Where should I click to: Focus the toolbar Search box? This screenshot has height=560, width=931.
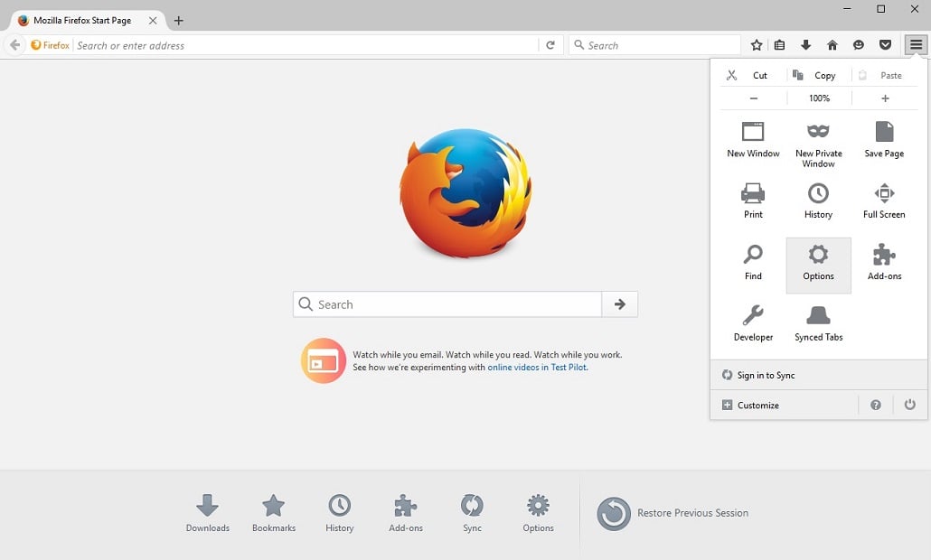pyautogui.click(x=655, y=45)
